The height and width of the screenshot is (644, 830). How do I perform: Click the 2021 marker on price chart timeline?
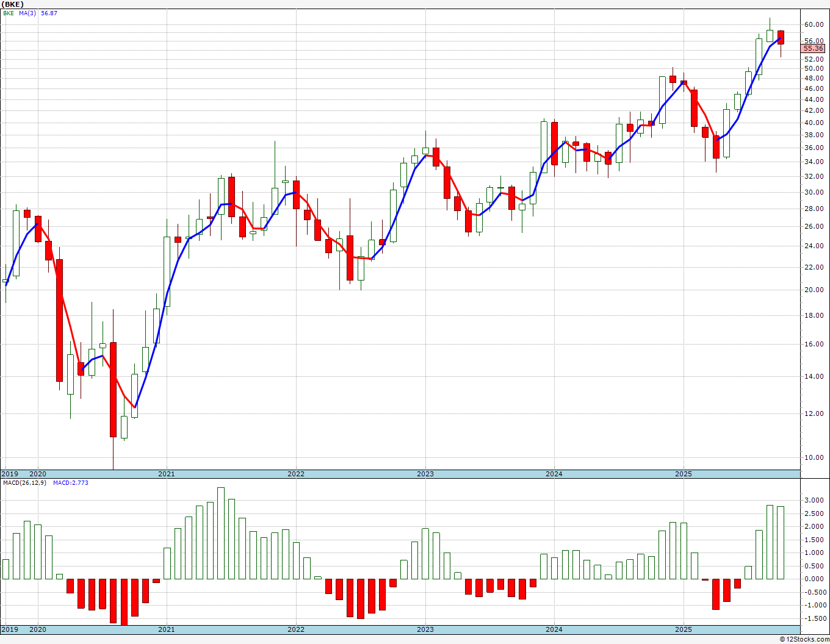click(x=167, y=474)
